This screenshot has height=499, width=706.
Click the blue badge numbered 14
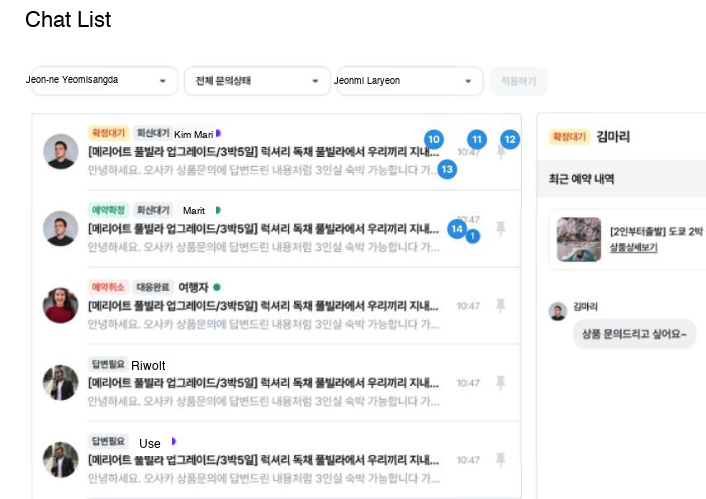point(457,229)
